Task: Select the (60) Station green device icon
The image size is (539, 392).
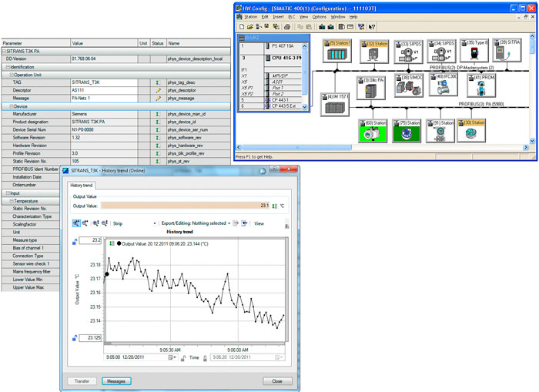Action: pos(373,131)
